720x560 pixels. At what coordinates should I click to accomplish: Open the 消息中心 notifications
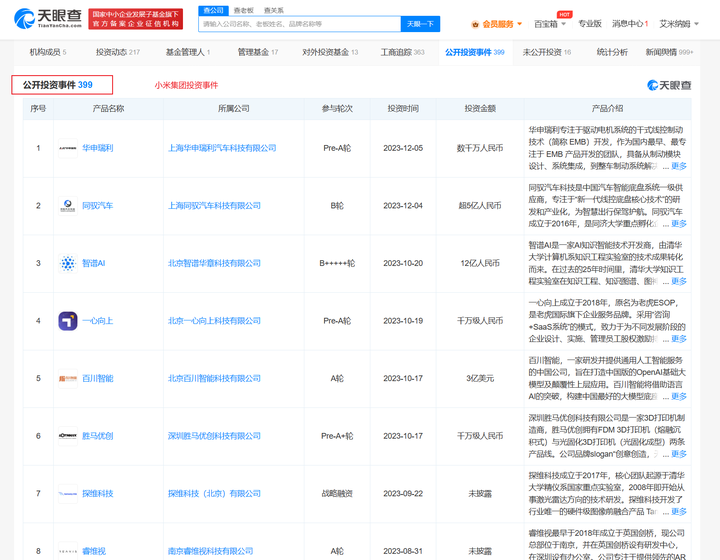(630, 24)
